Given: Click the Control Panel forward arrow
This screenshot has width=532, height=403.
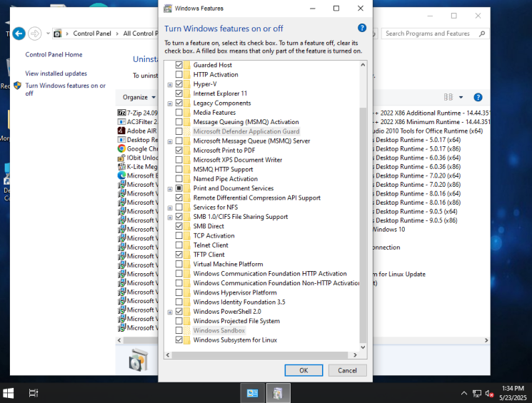Looking at the screenshot, I should 34,34.
